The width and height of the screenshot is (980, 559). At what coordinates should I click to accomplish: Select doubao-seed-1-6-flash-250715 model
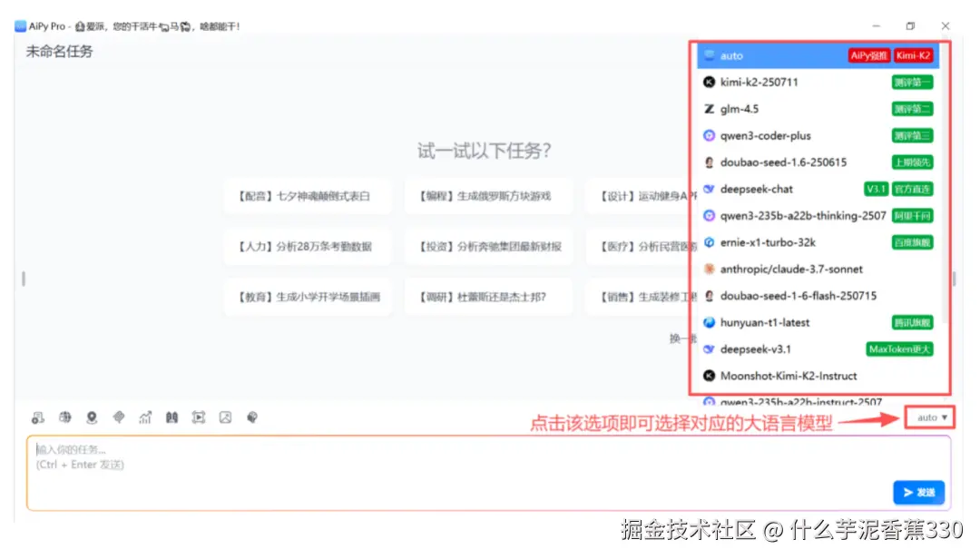818,296
